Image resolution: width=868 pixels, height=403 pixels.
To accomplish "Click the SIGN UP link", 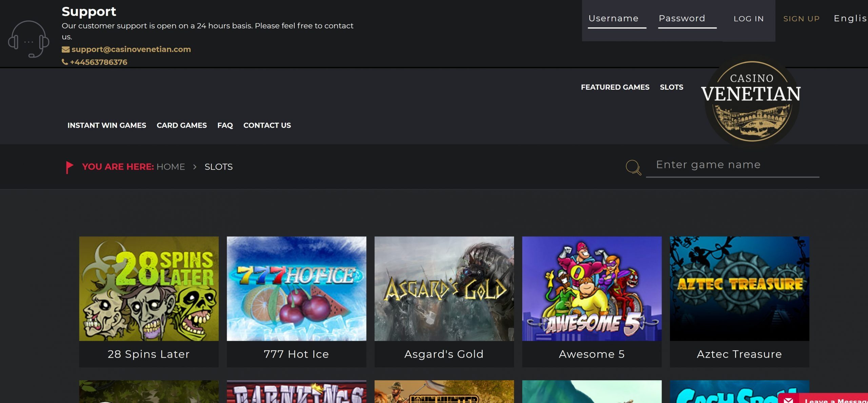I will click(801, 19).
